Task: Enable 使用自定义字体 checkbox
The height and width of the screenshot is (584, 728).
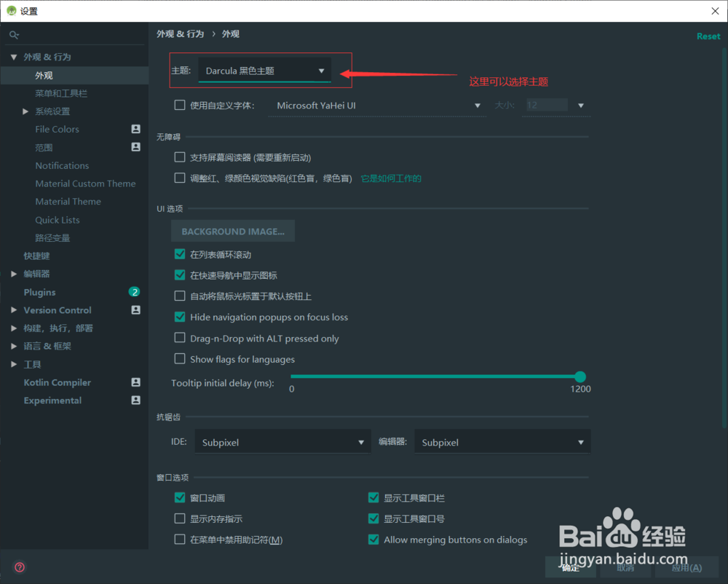Action: point(180,105)
